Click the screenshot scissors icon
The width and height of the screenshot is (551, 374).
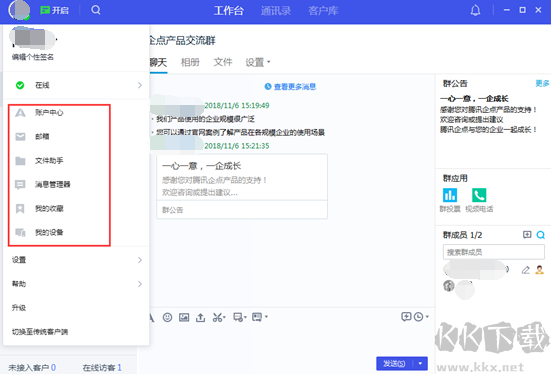pyautogui.click(x=219, y=317)
